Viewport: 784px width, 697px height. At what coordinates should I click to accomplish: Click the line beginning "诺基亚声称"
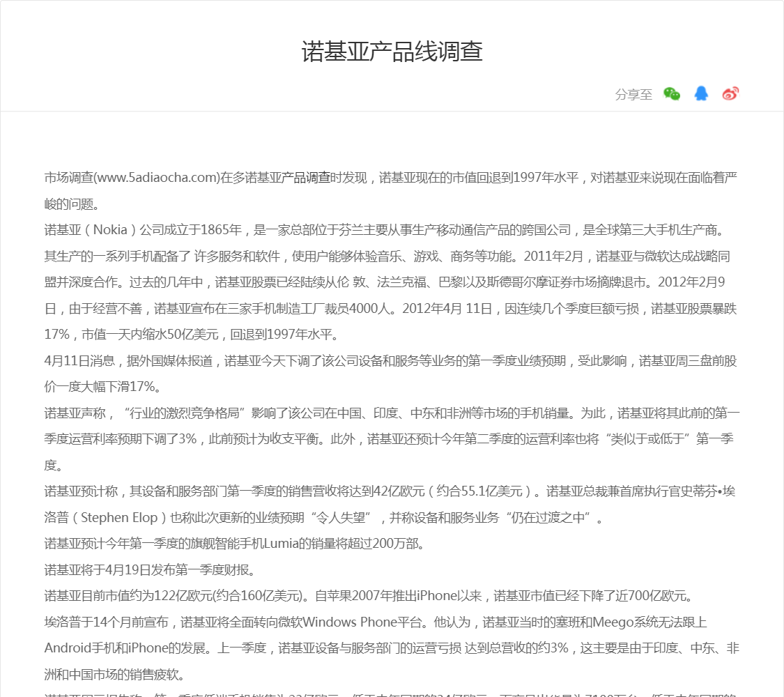click(392, 413)
